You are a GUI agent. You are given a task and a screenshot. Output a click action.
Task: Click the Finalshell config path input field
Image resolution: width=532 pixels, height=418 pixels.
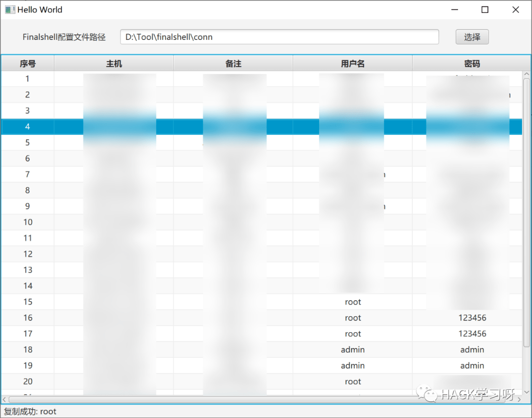pyautogui.click(x=279, y=37)
